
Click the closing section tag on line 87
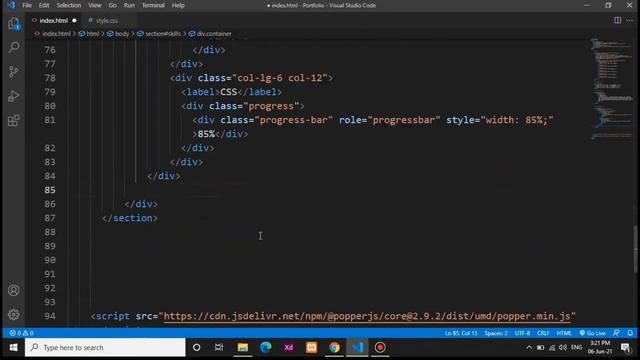pos(130,218)
